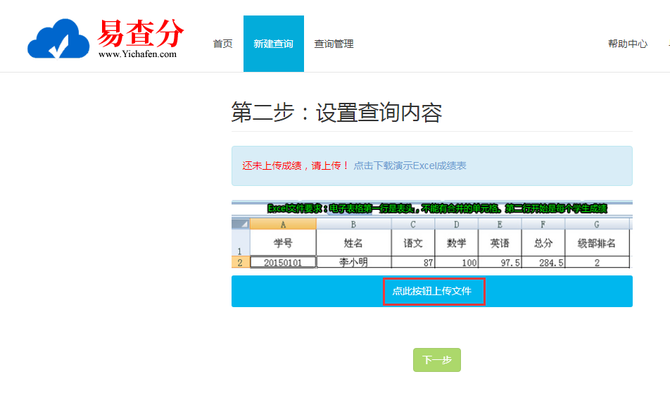Click the 英语 column header
This screenshot has width=670, height=398.
(500, 243)
